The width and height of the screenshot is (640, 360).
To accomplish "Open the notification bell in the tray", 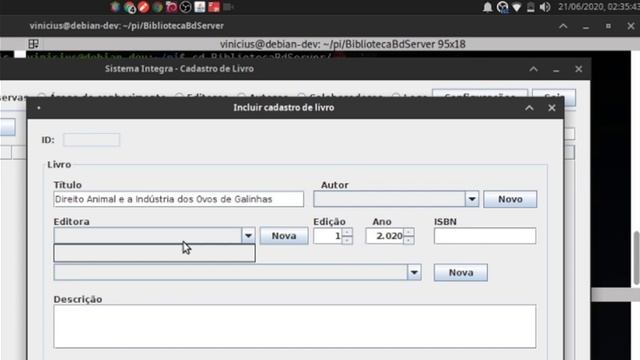I will pos(487,7).
